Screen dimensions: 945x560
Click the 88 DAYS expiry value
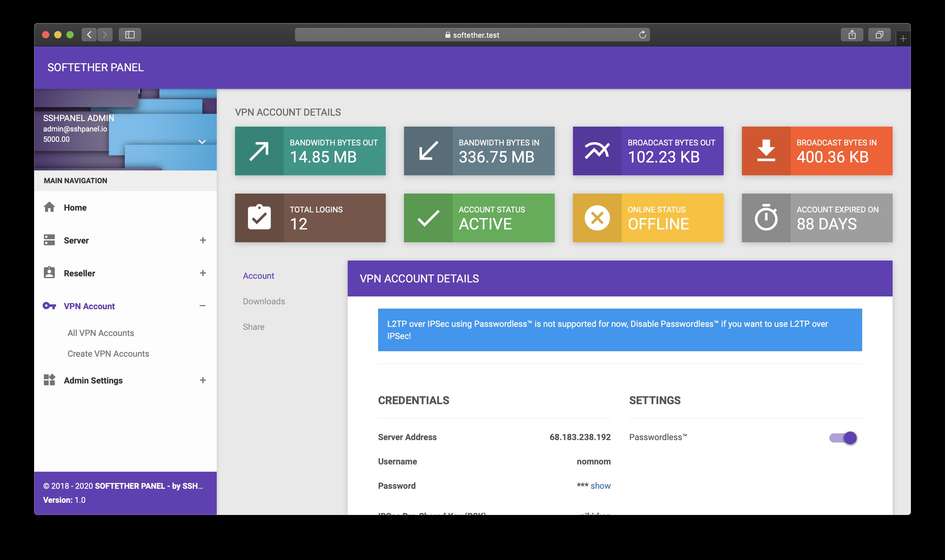tap(827, 224)
